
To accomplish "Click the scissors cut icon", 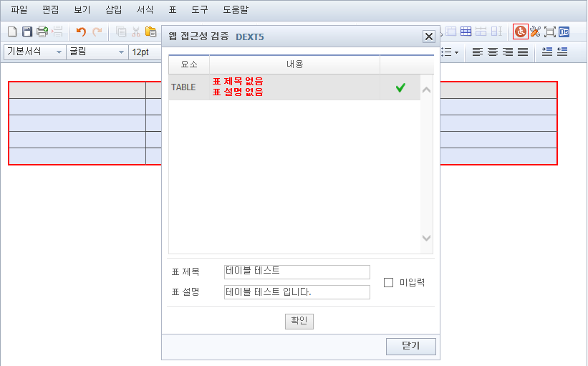I will coord(136,32).
